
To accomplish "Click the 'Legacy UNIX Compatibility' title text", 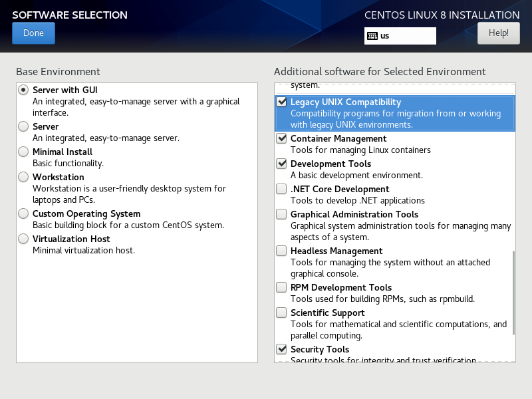I will click(x=346, y=102).
